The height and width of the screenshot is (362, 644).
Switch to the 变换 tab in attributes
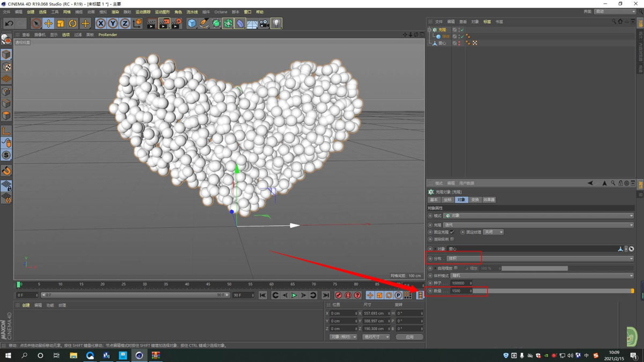[475, 200]
